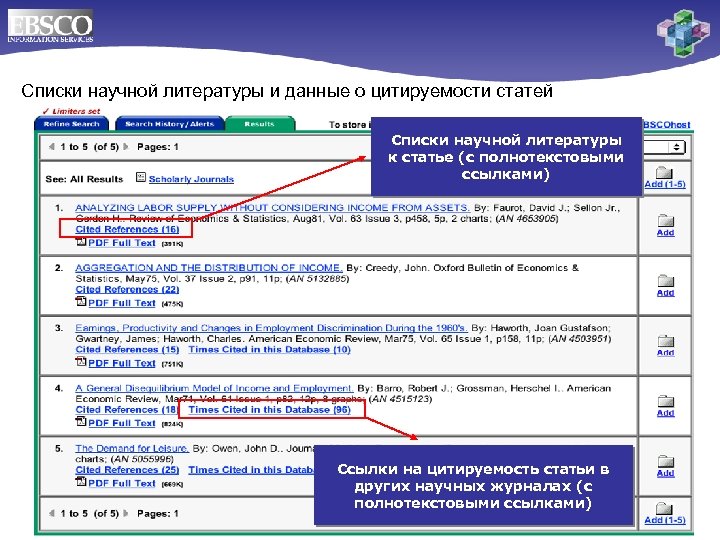Click PDF icon for result 2
The width and height of the screenshot is (720, 540).
coord(81,302)
